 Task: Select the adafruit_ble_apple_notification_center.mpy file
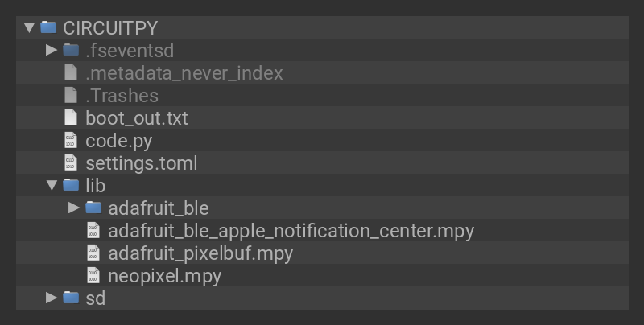tap(291, 230)
